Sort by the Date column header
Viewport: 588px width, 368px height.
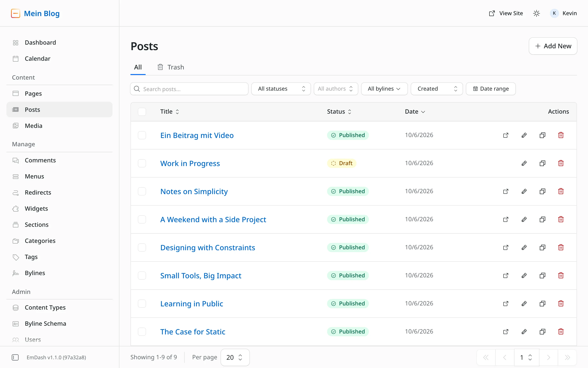click(415, 112)
